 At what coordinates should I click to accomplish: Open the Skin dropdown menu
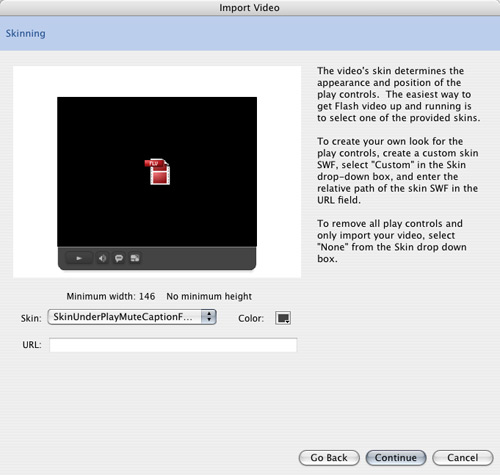click(x=132, y=317)
